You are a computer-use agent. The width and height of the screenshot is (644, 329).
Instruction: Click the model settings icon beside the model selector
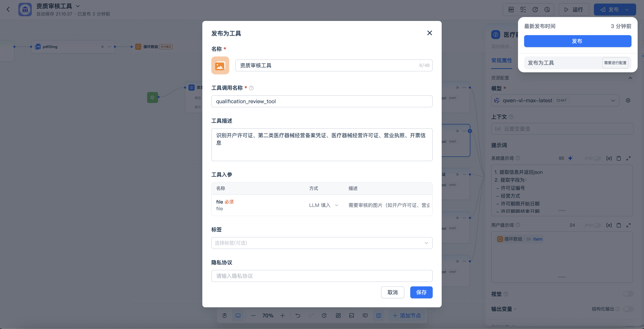pyautogui.click(x=628, y=101)
